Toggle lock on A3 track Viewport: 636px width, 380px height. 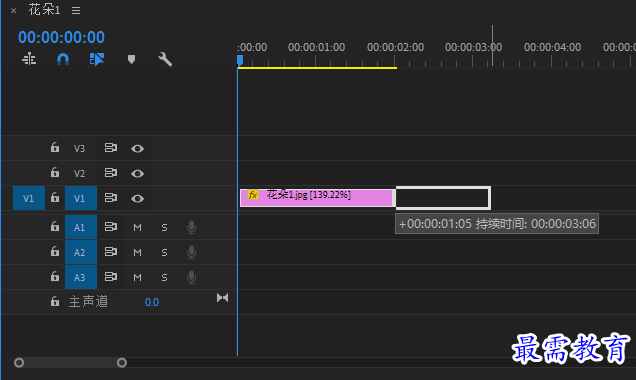pyautogui.click(x=55, y=277)
